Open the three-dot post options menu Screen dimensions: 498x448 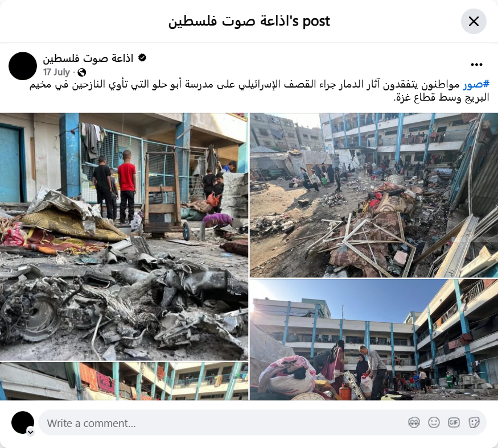pos(476,65)
